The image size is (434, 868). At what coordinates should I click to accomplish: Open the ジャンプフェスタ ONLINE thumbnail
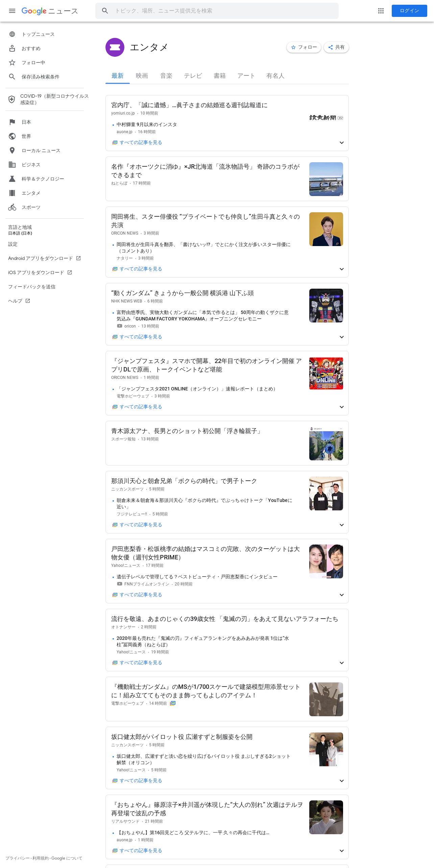(x=326, y=373)
